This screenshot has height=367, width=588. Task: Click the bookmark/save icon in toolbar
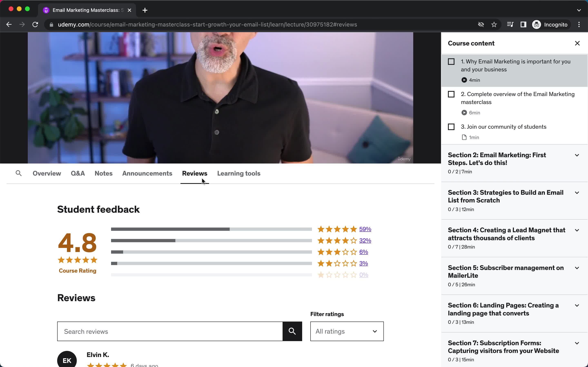click(x=494, y=24)
